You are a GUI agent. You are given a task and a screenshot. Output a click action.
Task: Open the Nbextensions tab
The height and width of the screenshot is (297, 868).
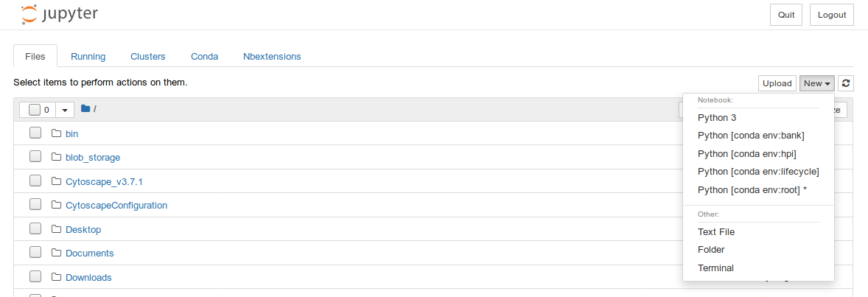(x=272, y=56)
